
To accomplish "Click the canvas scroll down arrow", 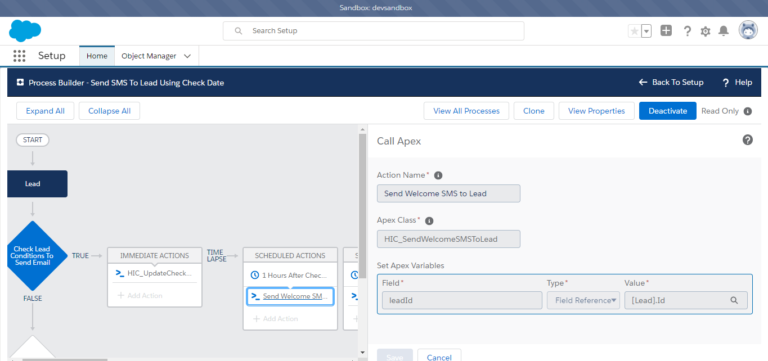I will click(362, 352).
